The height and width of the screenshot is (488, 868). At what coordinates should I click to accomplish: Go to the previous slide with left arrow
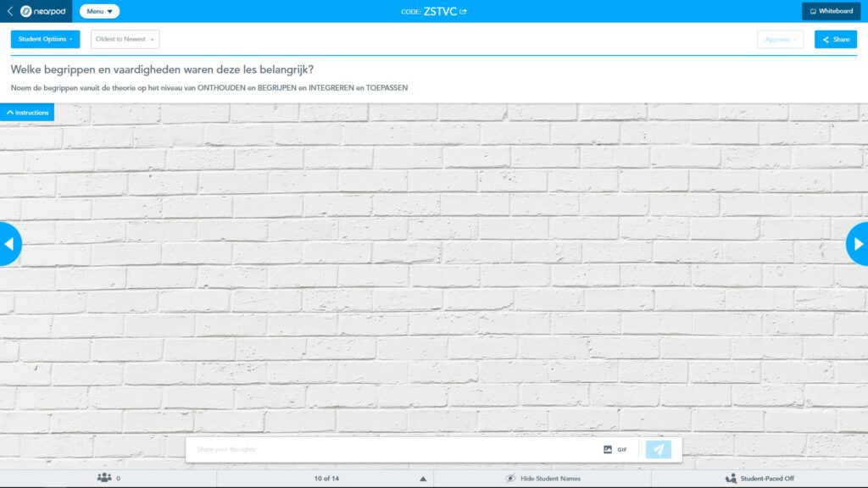pos(9,244)
